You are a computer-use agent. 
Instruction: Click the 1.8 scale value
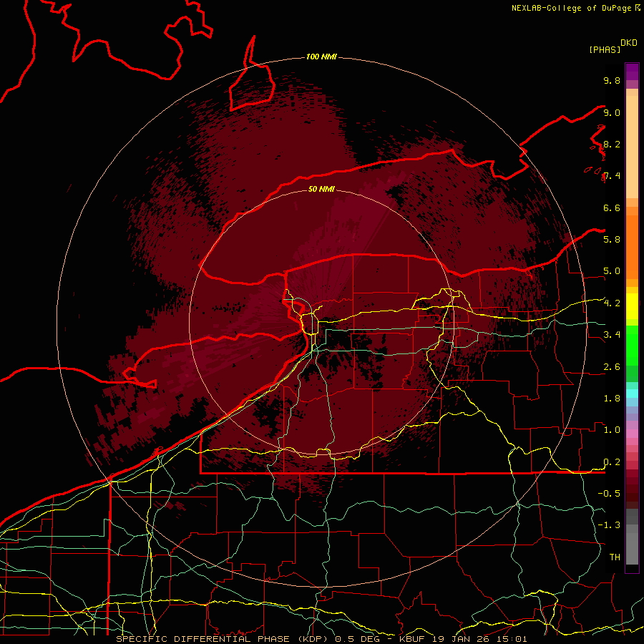tap(612, 399)
